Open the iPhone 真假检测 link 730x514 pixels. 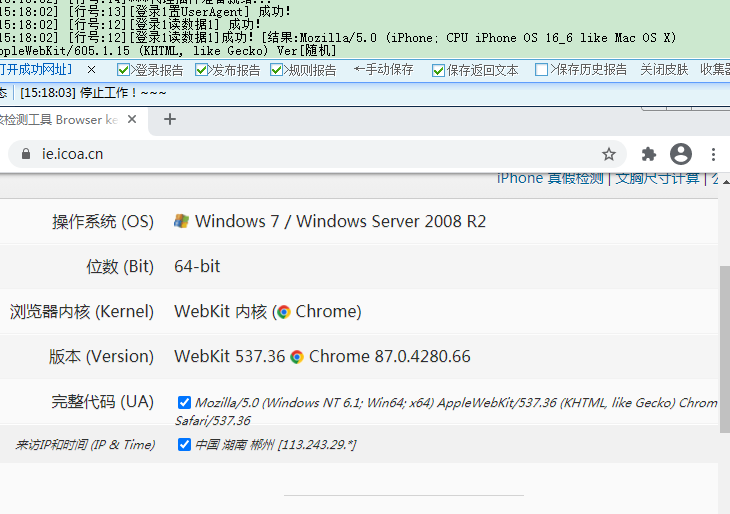(550, 178)
